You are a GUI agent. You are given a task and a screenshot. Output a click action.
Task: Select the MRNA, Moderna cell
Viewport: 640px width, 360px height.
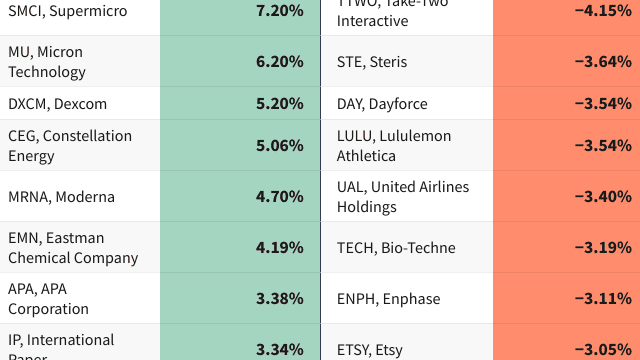pos(80,196)
